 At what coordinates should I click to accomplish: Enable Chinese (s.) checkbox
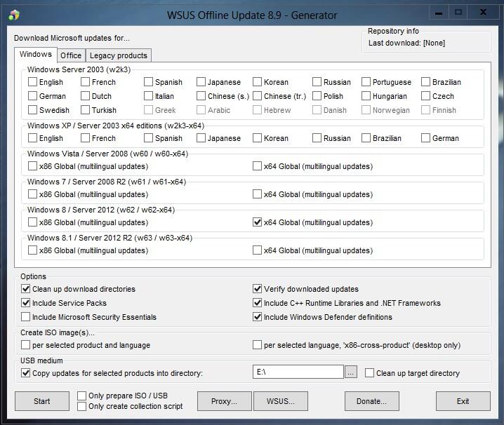click(201, 95)
